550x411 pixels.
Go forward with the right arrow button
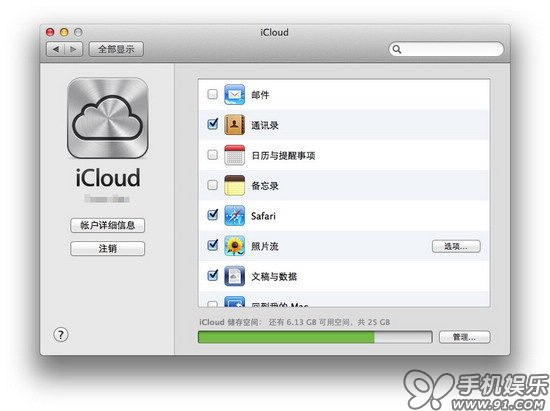73,49
